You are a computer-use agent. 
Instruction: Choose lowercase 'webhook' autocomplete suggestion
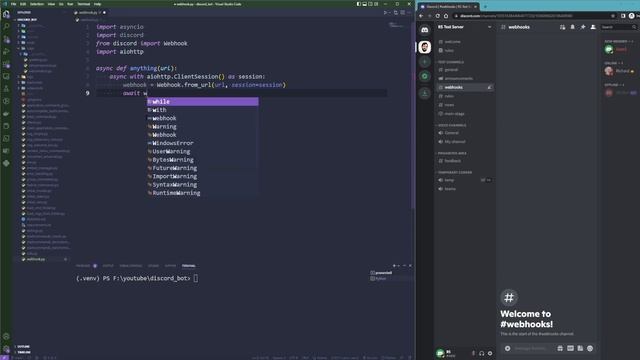(202, 118)
